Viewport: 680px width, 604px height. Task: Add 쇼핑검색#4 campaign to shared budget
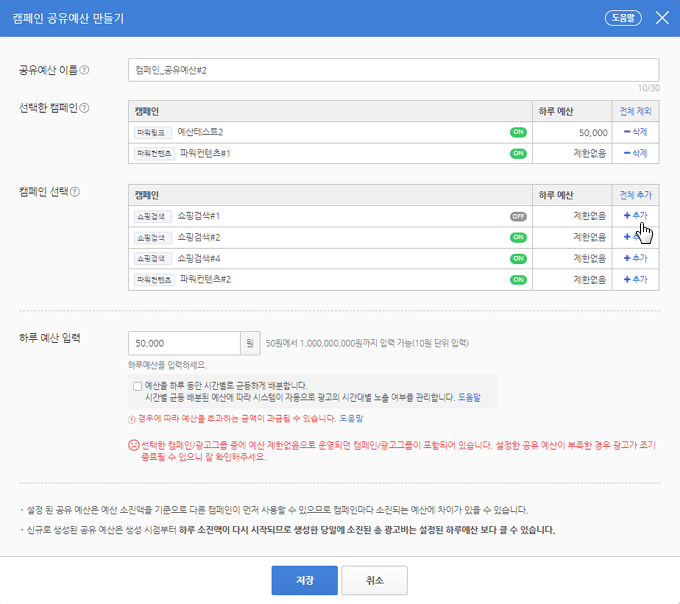(x=634, y=258)
